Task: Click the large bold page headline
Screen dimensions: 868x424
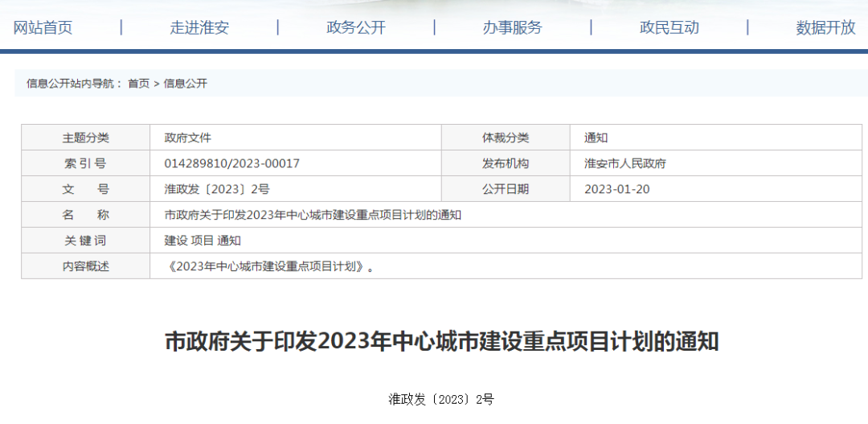Action: pyautogui.click(x=441, y=341)
